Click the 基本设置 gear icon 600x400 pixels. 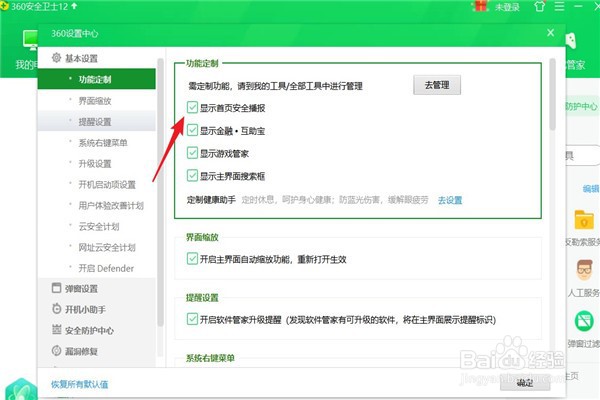pos(56,58)
